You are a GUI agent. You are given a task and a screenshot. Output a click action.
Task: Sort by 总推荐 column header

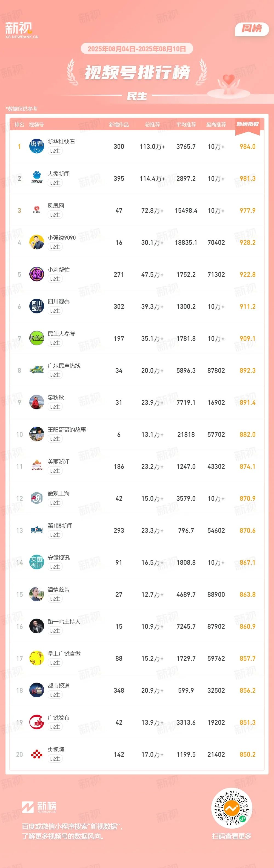152,125
